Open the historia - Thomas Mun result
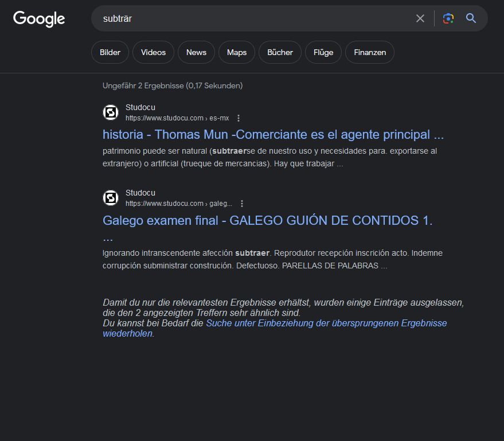 pos(273,135)
